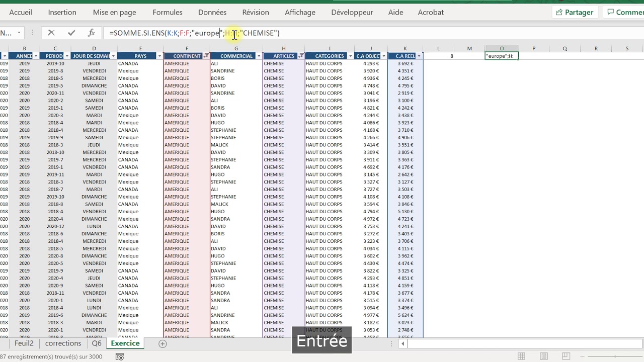This screenshot has height=362, width=644.
Task: Click the 2020-12 cell in PERIODE column
Action: [55, 226]
